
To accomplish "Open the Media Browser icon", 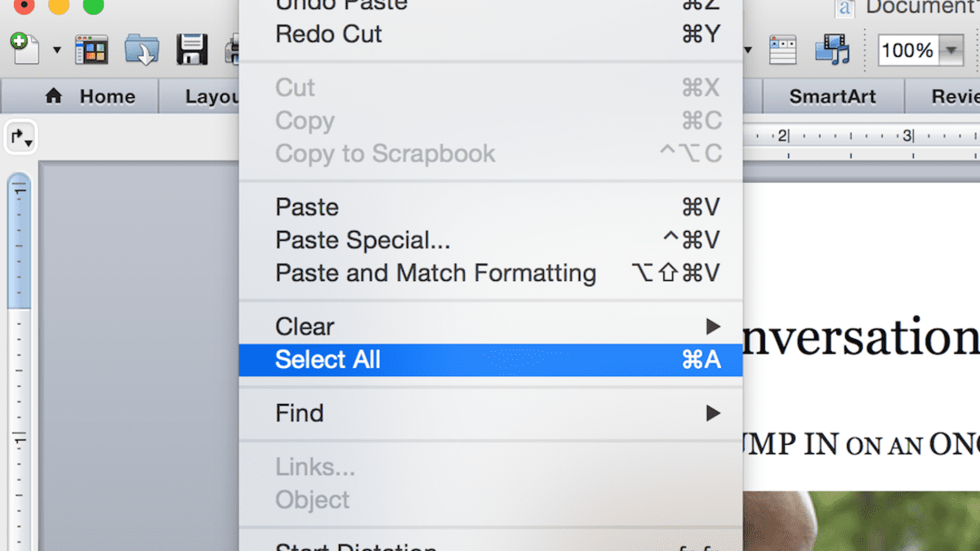I will pyautogui.click(x=832, y=50).
